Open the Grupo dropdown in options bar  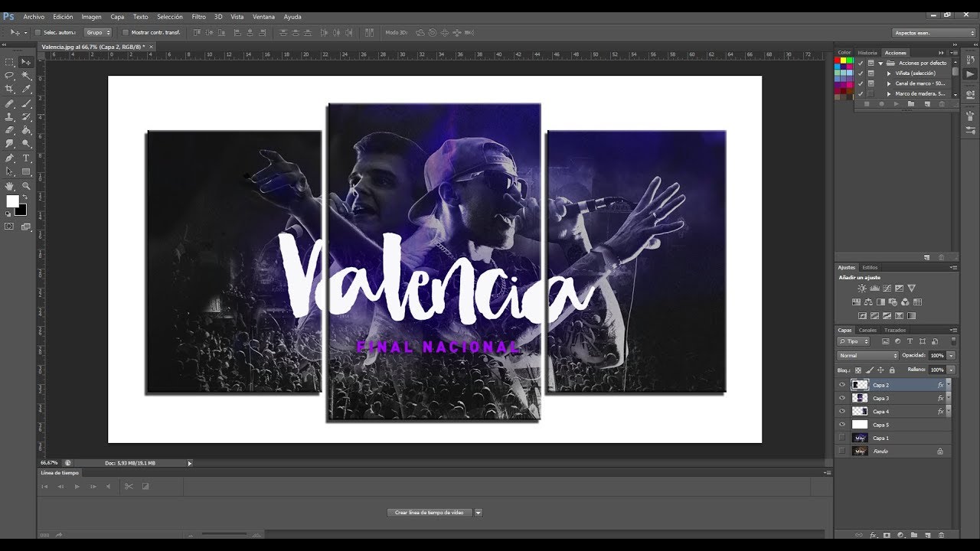98,32
